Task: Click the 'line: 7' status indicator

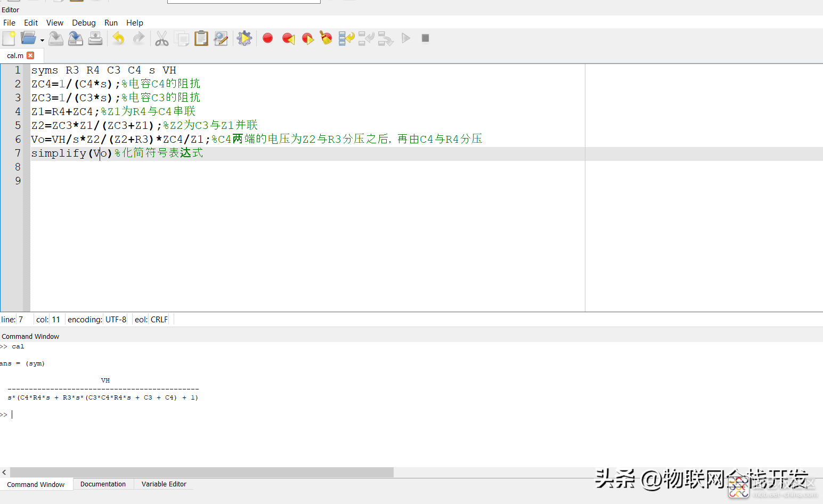Action: (x=13, y=320)
